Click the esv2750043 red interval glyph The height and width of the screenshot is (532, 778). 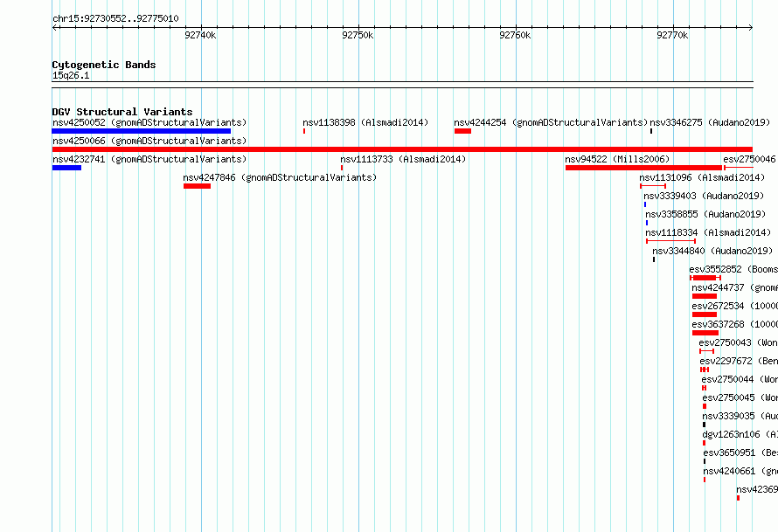706,351
